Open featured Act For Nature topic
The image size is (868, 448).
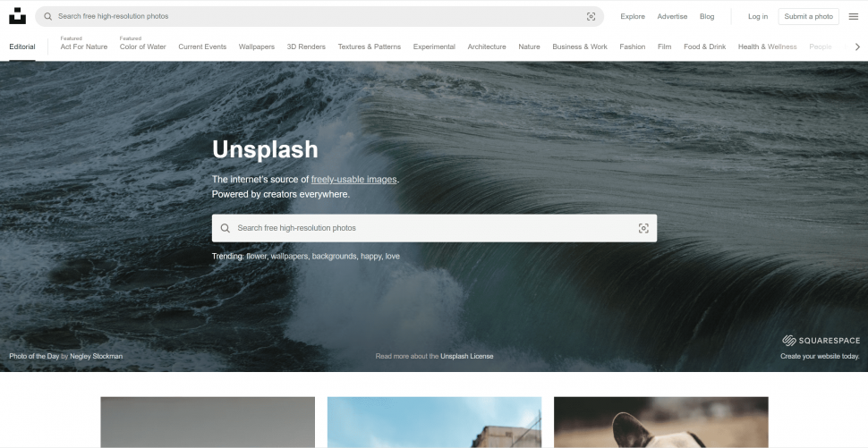pyautogui.click(x=83, y=46)
